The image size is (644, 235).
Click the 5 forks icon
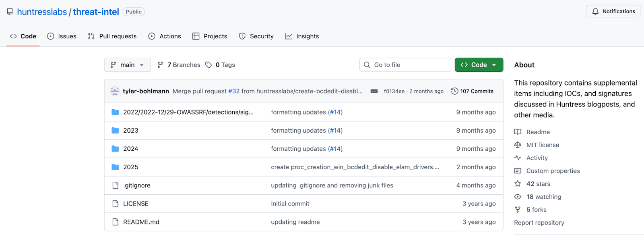[518, 210]
